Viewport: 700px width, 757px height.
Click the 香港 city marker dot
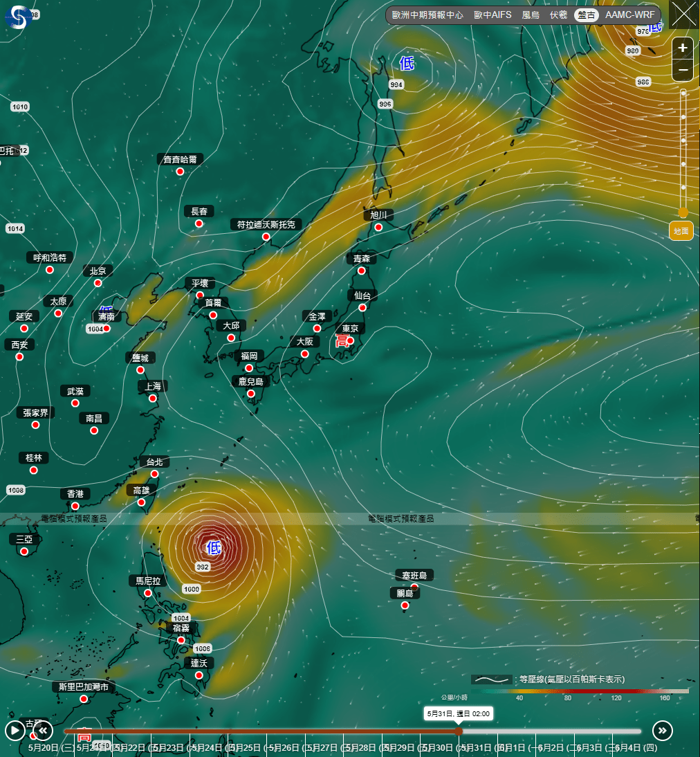click(75, 506)
